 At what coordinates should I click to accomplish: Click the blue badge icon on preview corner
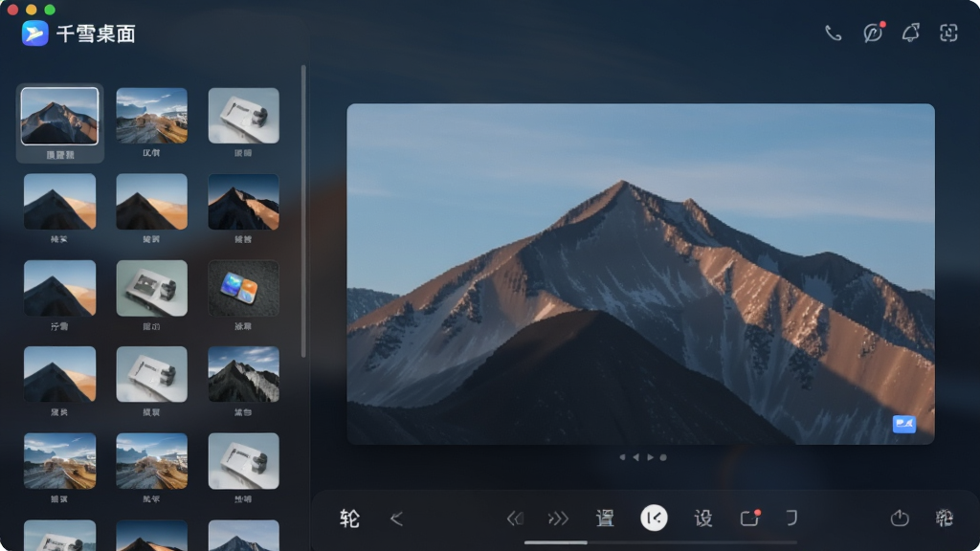tap(903, 424)
